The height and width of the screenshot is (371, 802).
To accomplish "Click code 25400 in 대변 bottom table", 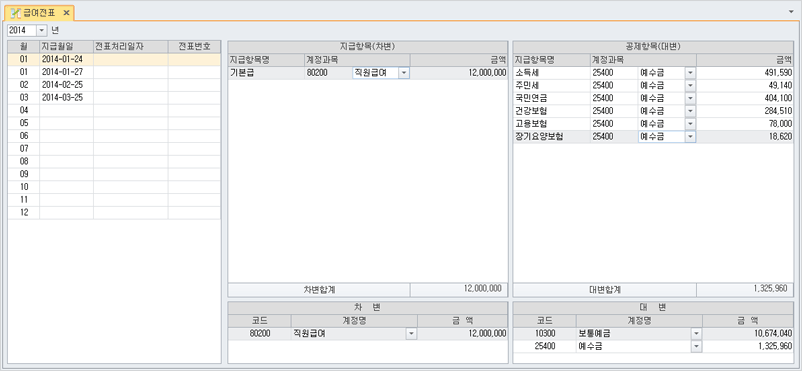I will 544,346.
